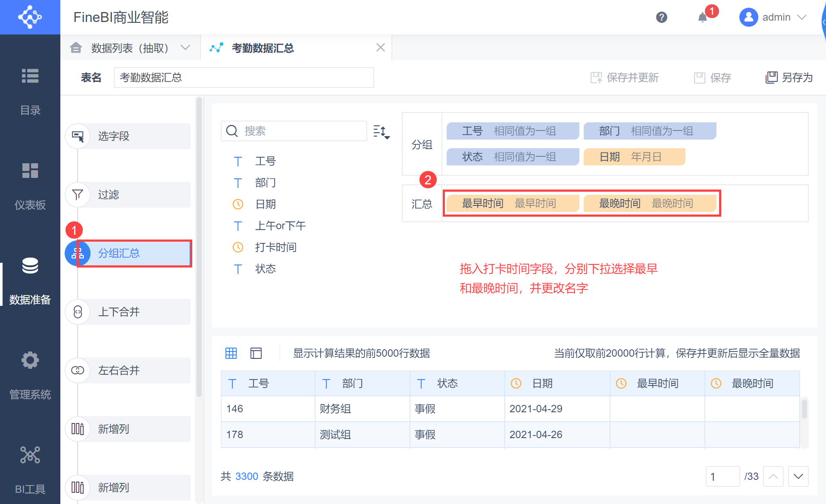Select the first 新增列 step
The width and height of the screenshot is (826, 504).
tap(128, 429)
